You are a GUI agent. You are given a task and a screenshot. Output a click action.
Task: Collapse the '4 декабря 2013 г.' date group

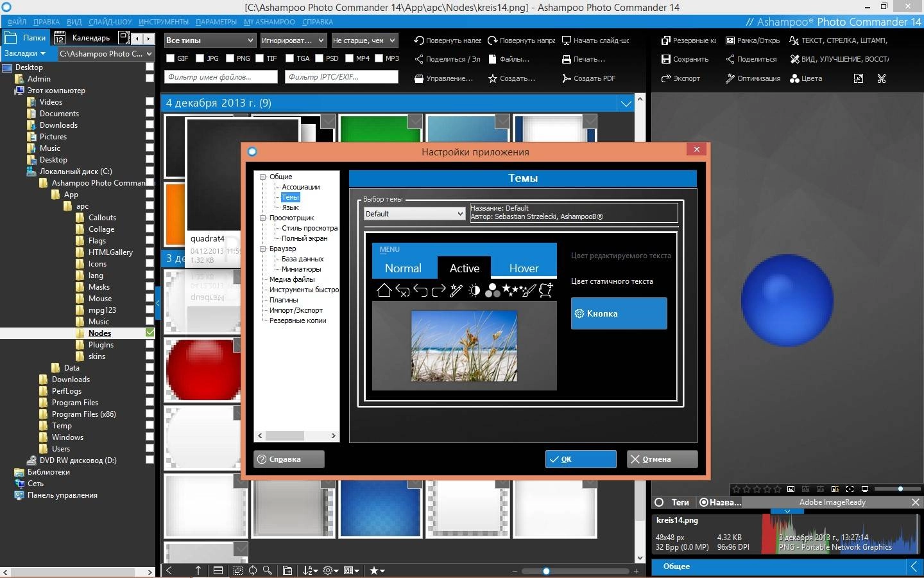(x=626, y=103)
